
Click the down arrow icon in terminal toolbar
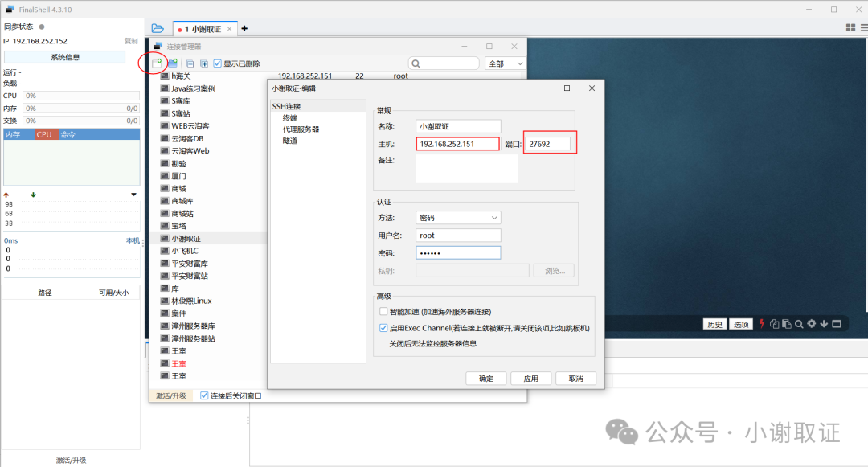click(x=824, y=324)
